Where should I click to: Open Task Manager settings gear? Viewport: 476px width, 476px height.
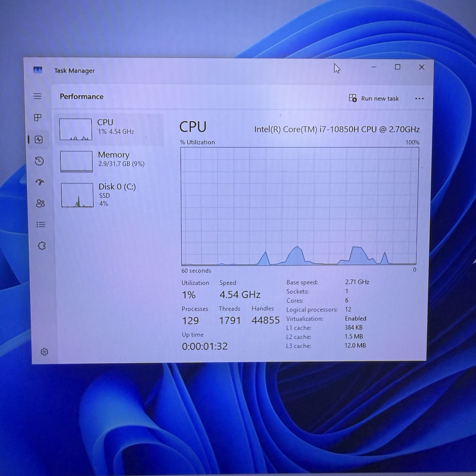click(44, 352)
